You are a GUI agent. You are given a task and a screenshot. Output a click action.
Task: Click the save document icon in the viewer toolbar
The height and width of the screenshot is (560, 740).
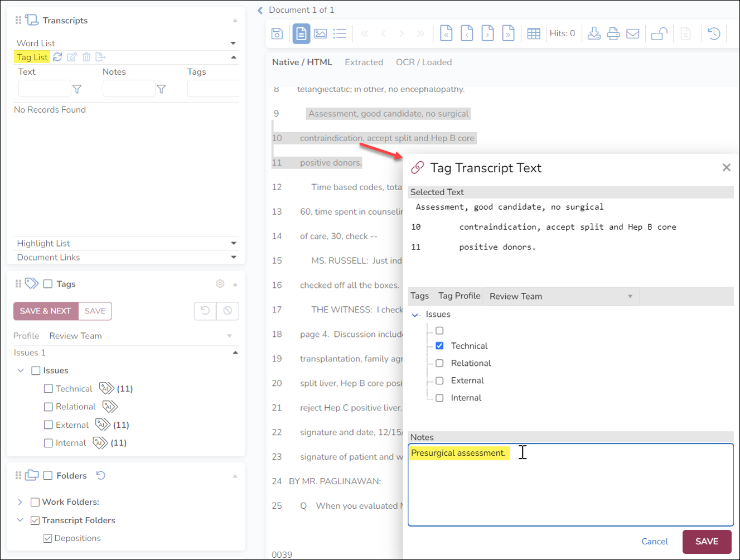tap(277, 33)
